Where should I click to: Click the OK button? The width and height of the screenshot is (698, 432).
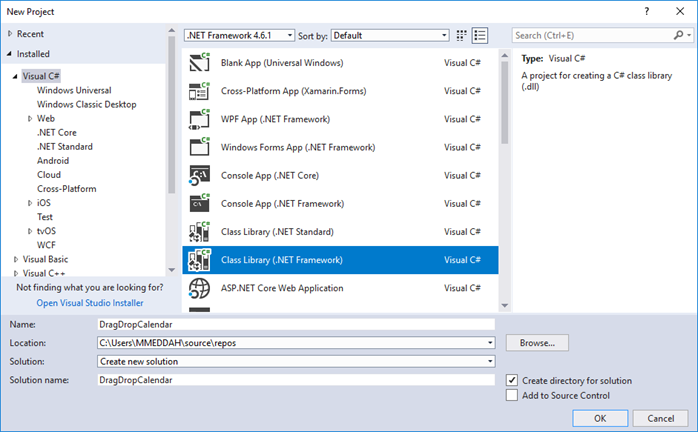600,418
